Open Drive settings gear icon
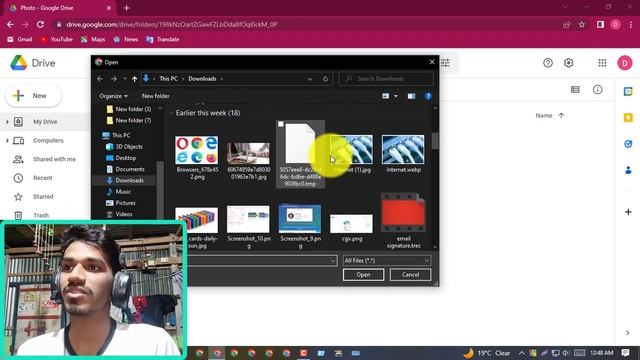This screenshot has height=360, width=640. click(x=569, y=63)
